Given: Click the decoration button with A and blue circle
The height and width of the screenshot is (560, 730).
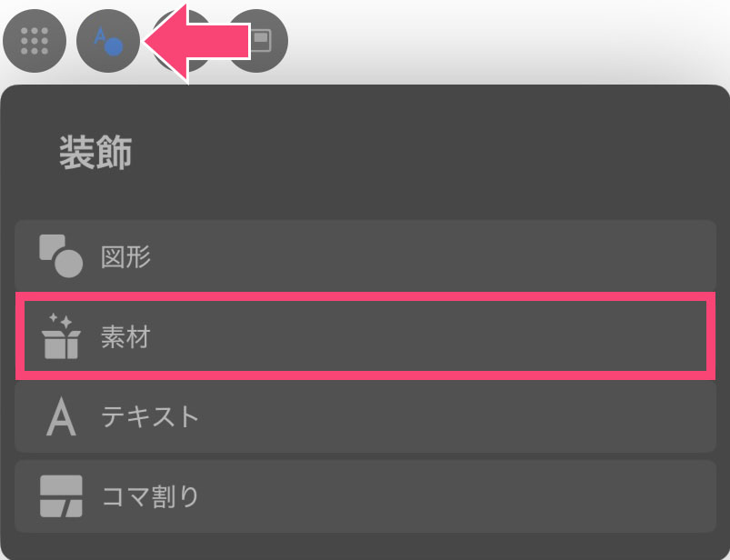Looking at the screenshot, I should pyautogui.click(x=108, y=40).
